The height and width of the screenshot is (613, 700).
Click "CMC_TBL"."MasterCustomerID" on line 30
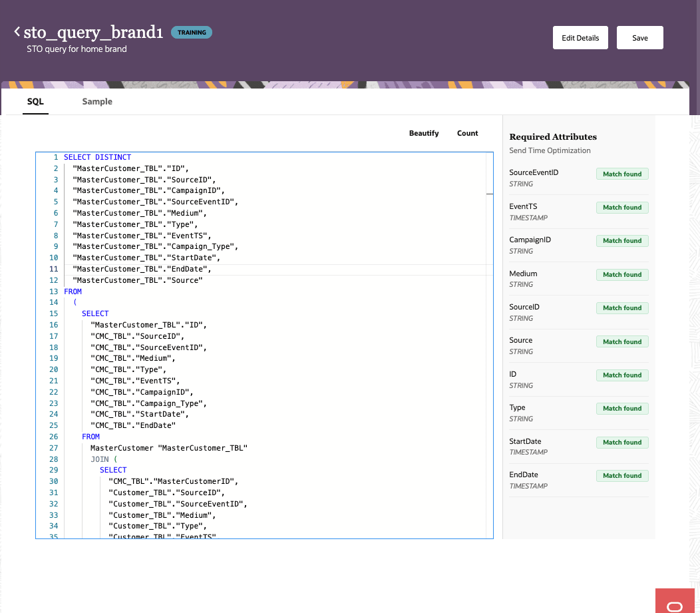[x=173, y=481]
